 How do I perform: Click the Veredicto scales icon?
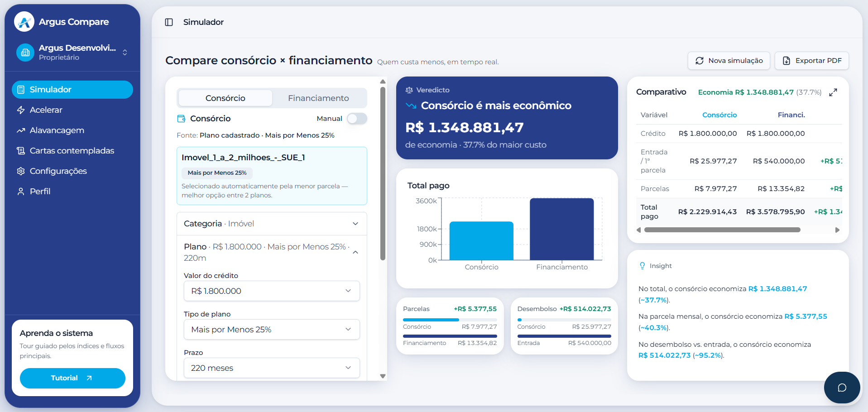coord(409,90)
